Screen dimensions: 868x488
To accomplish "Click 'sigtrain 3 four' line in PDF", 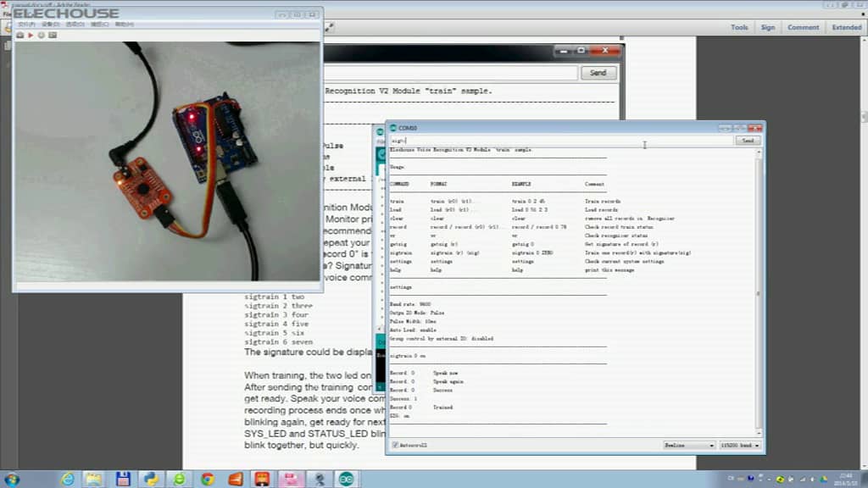I will (x=276, y=315).
